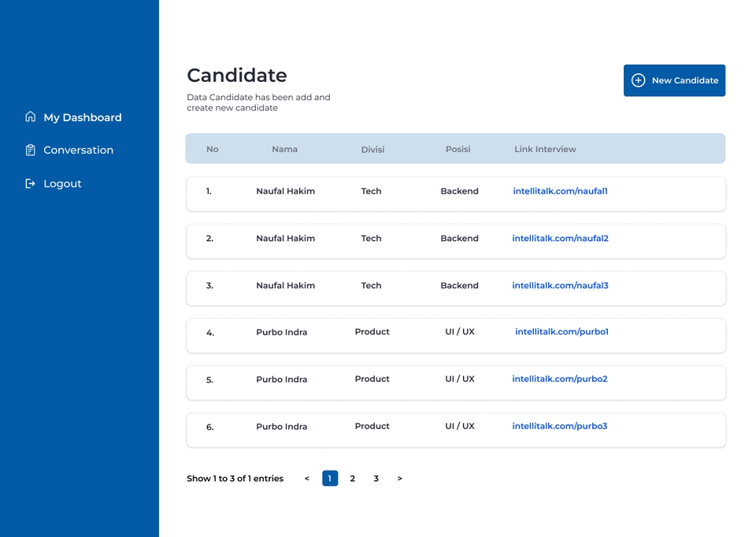Image resolution: width=756 pixels, height=537 pixels.
Task: Click Product division cell in row 4
Action: (x=372, y=331)
